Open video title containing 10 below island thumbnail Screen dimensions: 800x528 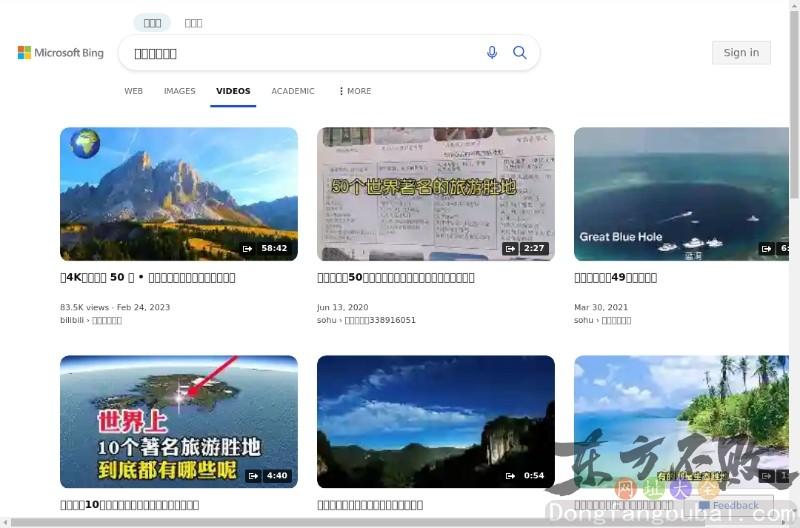coord(130,505)
